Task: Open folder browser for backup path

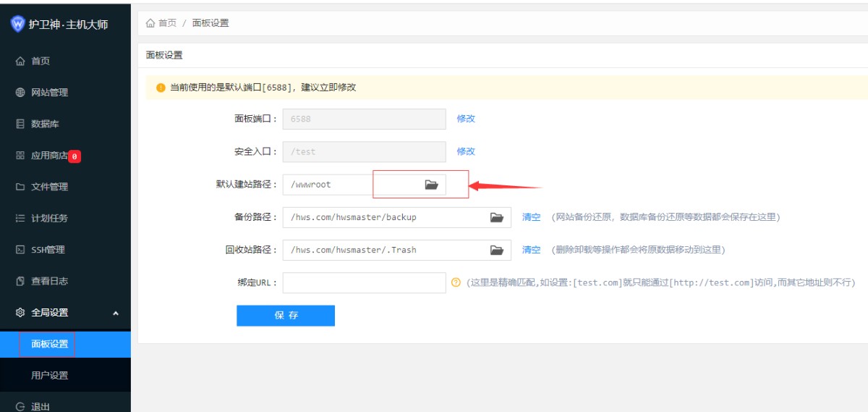Action: 496,217
